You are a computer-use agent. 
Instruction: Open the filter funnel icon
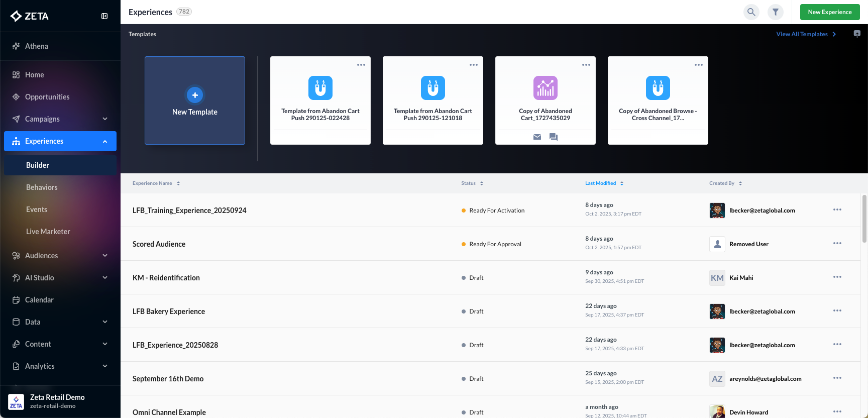tap(776, 12)
